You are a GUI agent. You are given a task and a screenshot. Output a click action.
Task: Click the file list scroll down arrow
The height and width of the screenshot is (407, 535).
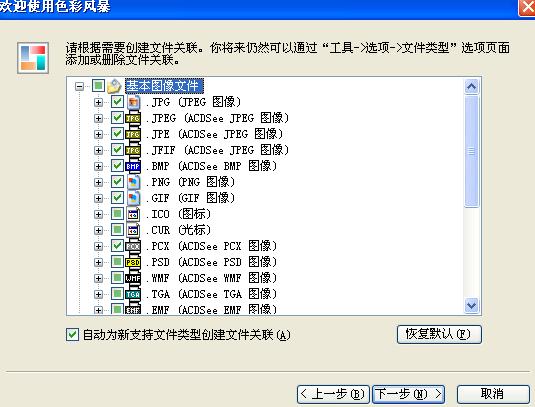click(472, 305)
